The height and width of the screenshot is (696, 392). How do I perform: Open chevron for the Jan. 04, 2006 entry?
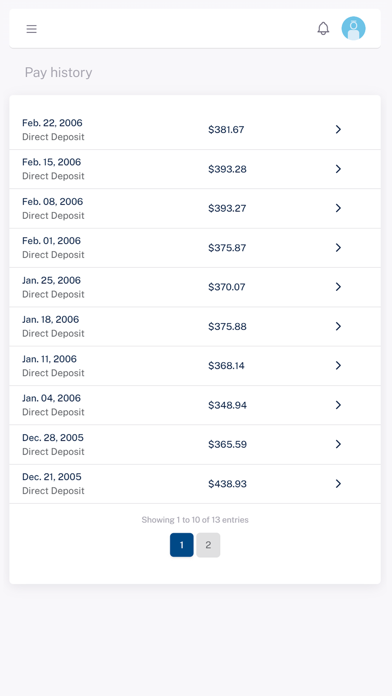click(338, 405)
